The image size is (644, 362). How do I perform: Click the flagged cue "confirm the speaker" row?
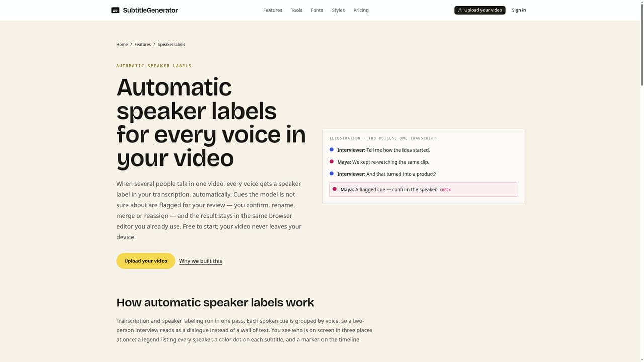423,190
